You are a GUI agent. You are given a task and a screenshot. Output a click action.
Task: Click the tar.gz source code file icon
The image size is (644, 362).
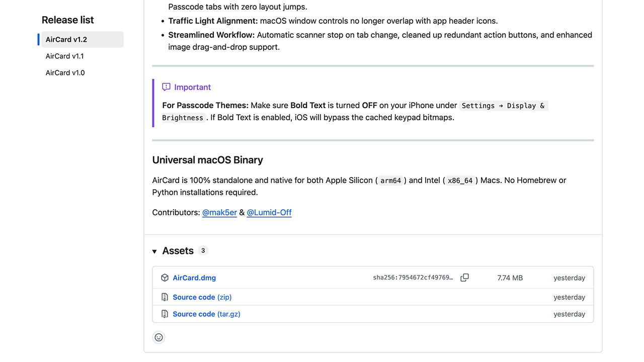tap(165, 314)
